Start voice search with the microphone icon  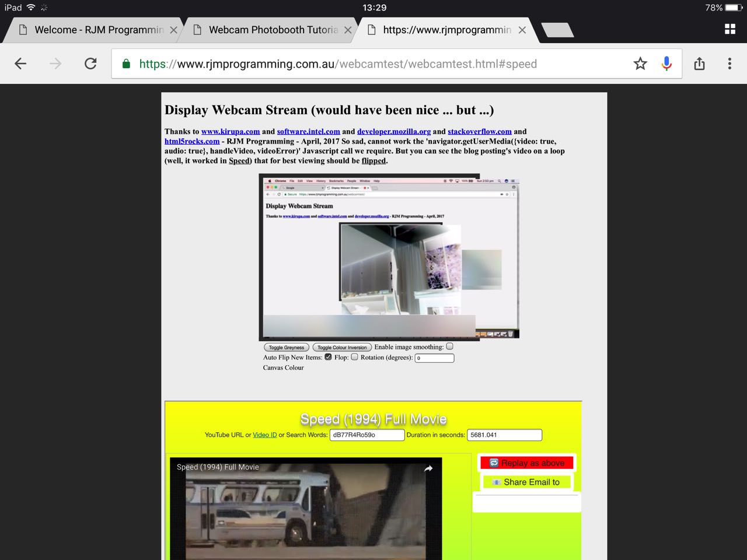click(666, 64)
